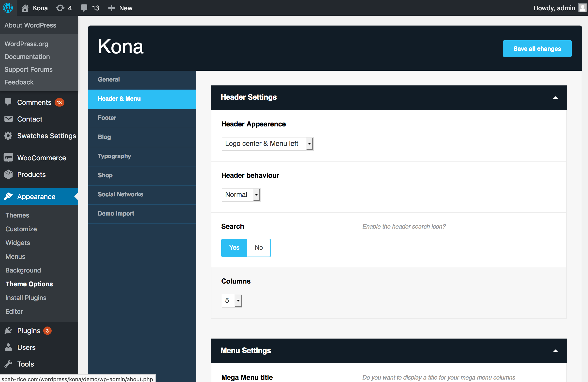Click the Kona home icon

tap(25, 8)
